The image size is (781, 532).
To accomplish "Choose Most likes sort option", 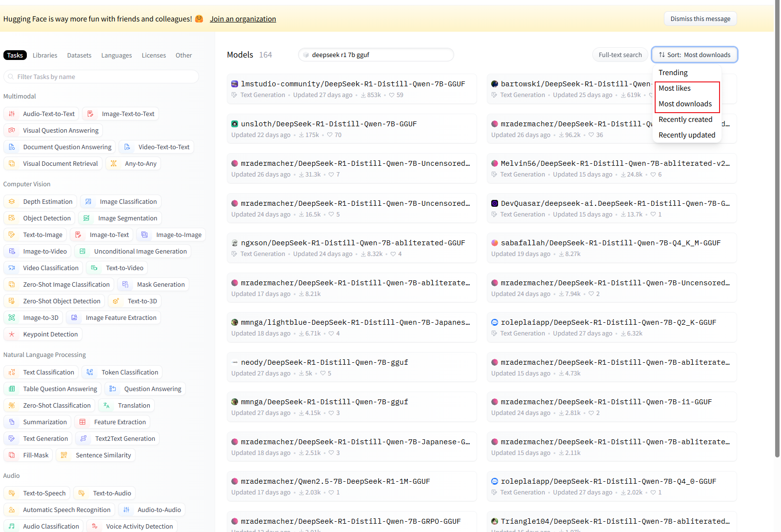I will click(x=675, y=88).
